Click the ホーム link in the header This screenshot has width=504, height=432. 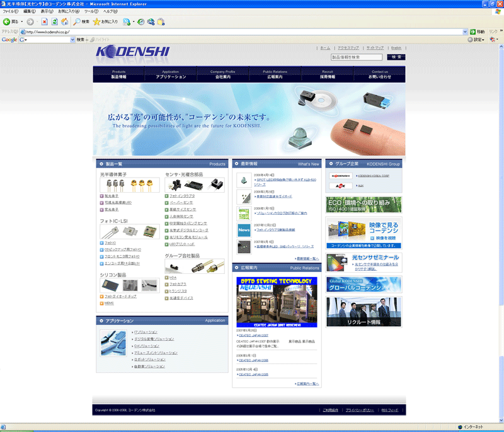click(x=325, y=48)
